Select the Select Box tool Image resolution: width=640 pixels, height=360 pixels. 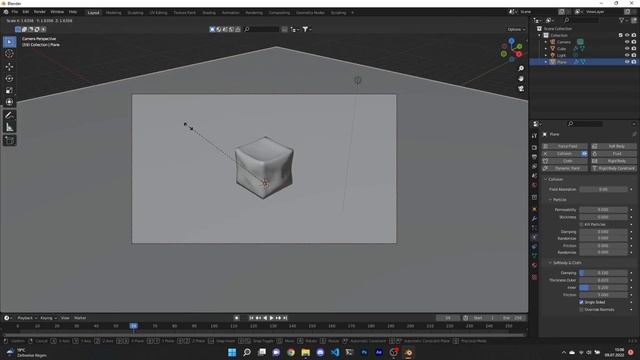(9, 42)
